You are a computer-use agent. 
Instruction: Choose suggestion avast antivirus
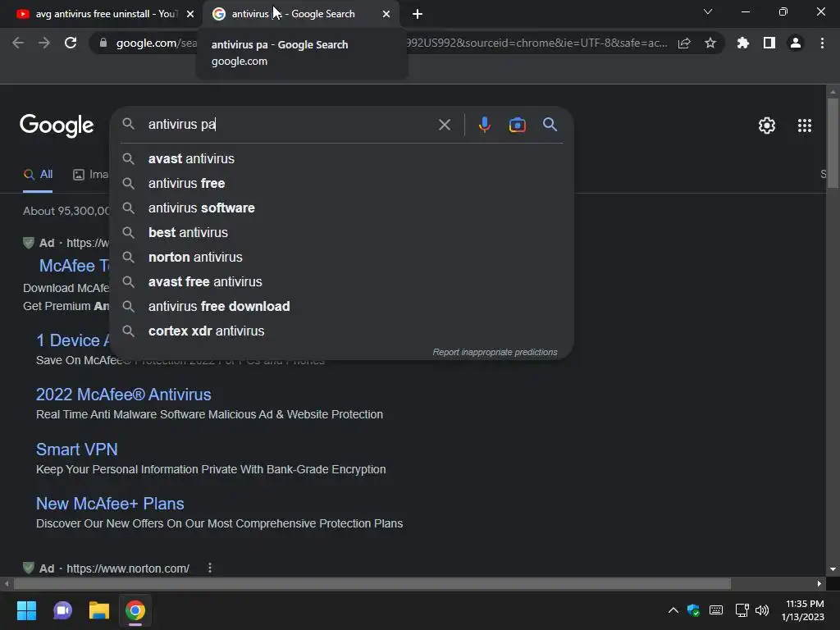341,158
